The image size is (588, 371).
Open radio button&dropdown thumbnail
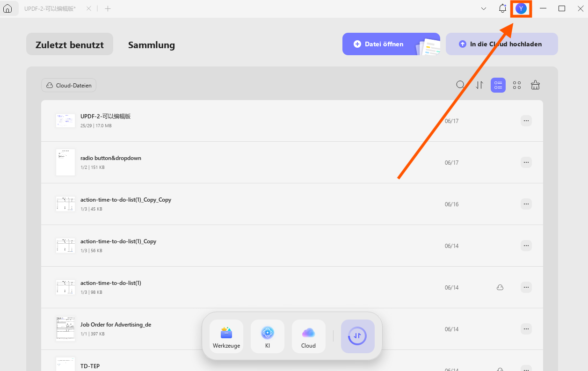(65, 162)
